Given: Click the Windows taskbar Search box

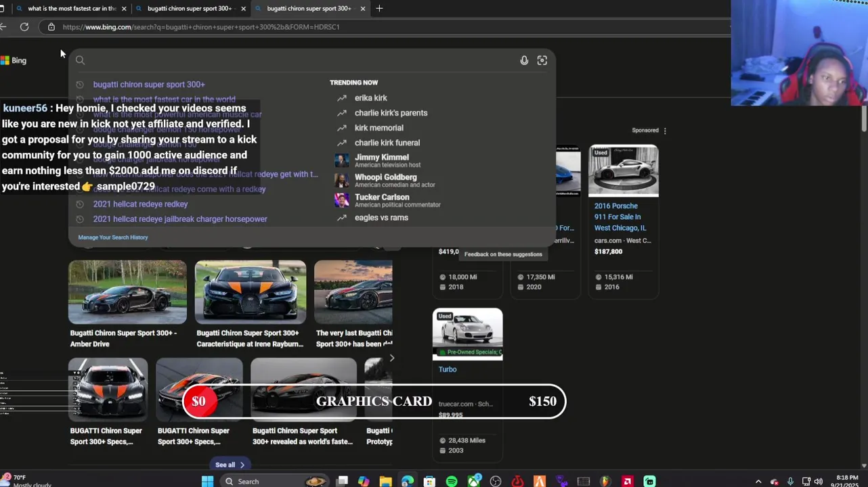Looking at the screenshot, I should [276, 482].
